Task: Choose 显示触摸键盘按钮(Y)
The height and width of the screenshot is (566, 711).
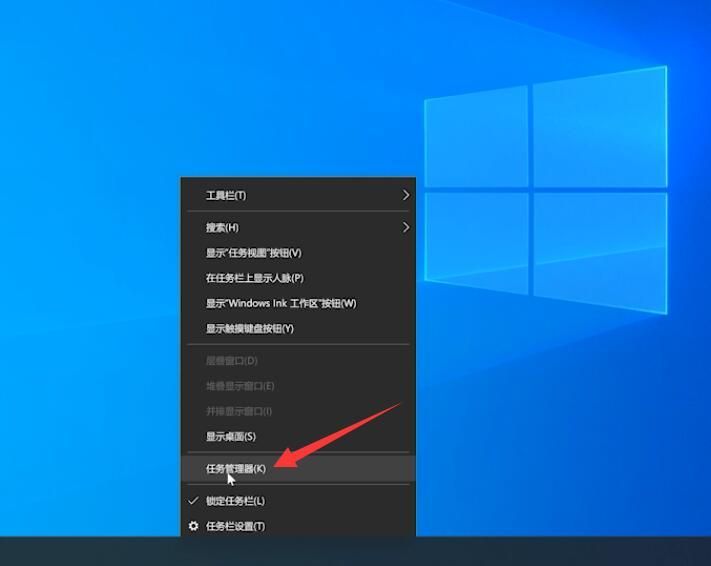Action: click(x=298, y=328)
